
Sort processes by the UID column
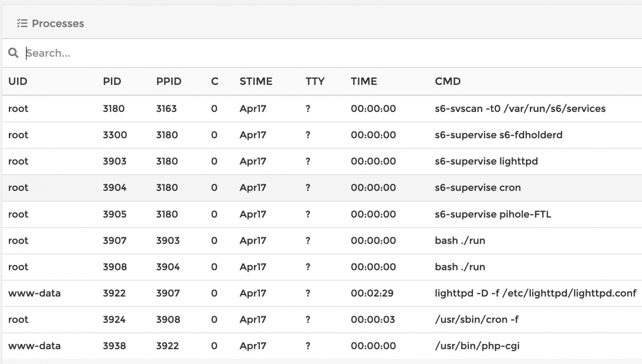[18, 81]
